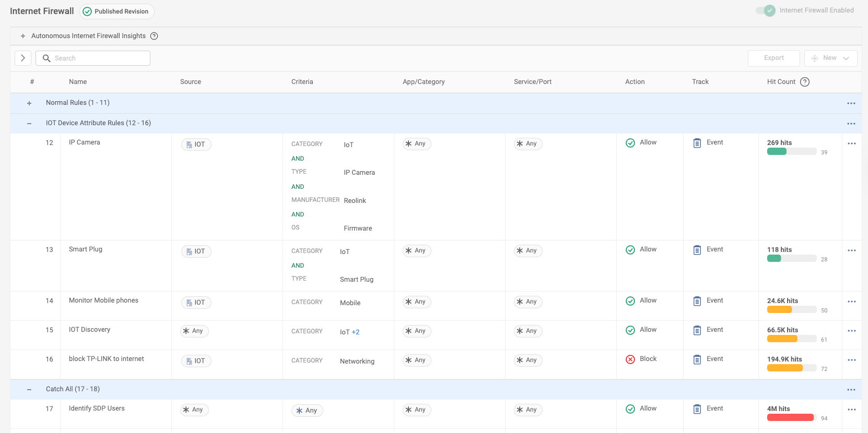Expand Autonomous Internet Firewall Insights panel
Image resolution: width=868 pixels, height=433 pixels.
(23, 36)
